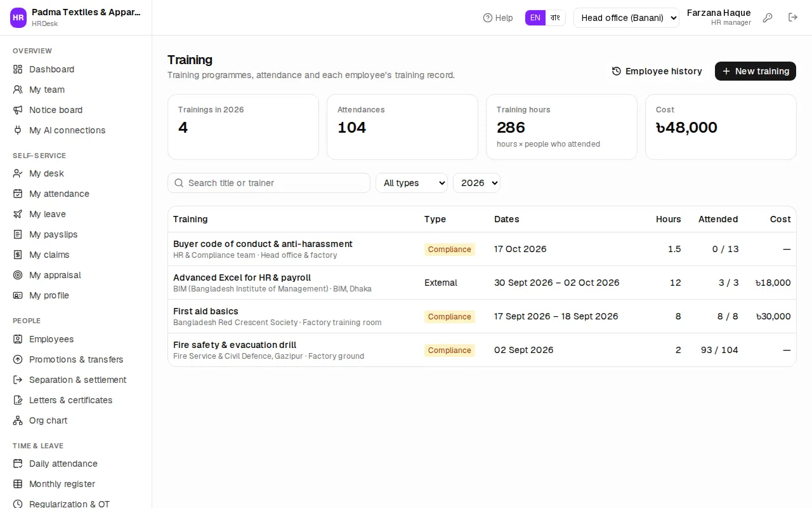This screenshot has width=812, height=508.
Task: Click the Dashboard icon in sidebar
Action: pyautogui.click(x=18, y=69)
